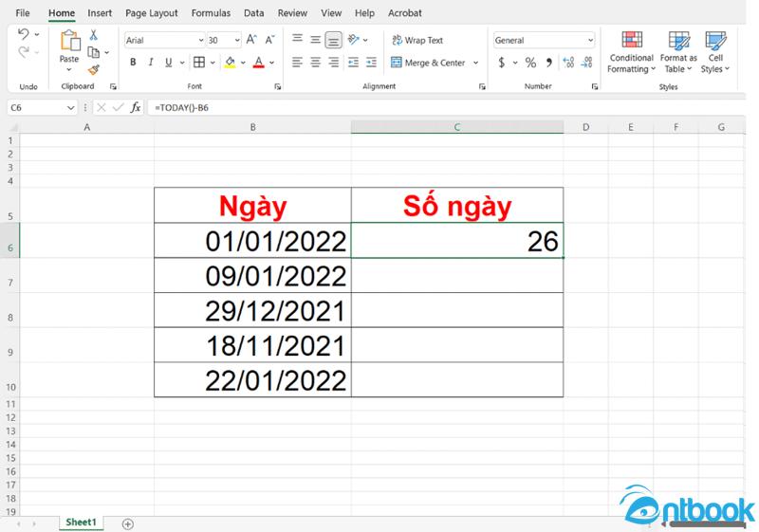This screenshot has height=532, width=759.
Task: Expand the Underline style arrow
Action: [x=182, y=63]
